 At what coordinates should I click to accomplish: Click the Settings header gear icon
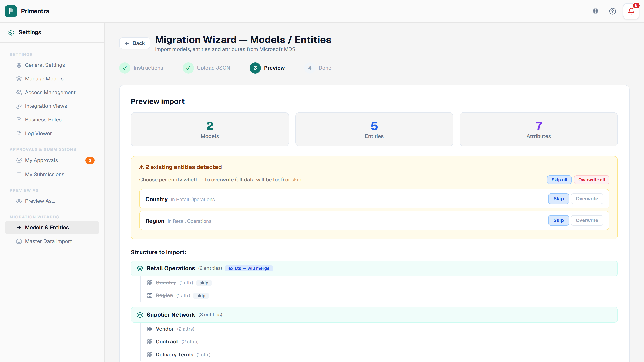pos(11,32)
